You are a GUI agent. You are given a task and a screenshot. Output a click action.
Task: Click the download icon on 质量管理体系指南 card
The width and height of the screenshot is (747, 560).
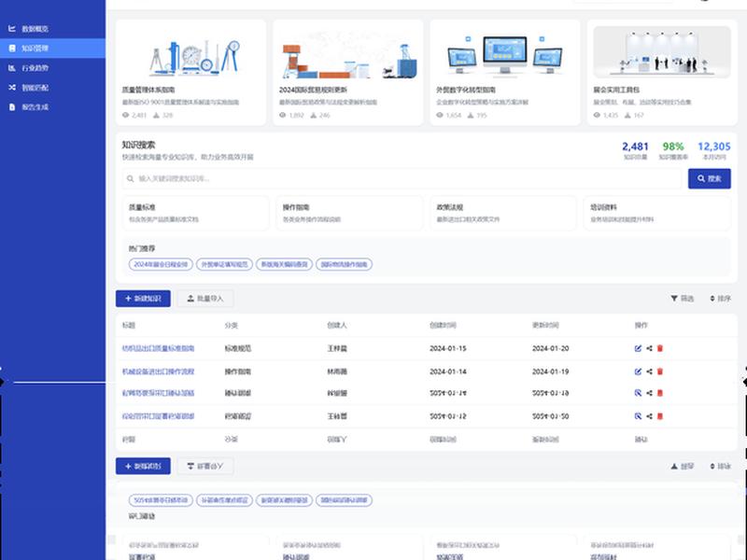[x=156, y=115]
